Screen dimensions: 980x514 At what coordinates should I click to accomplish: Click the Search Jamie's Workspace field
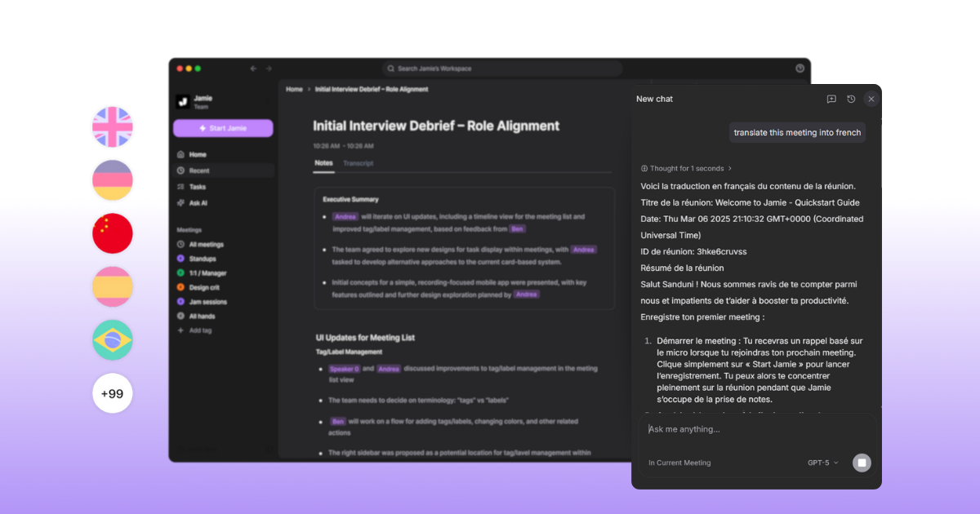click(502, 69)
